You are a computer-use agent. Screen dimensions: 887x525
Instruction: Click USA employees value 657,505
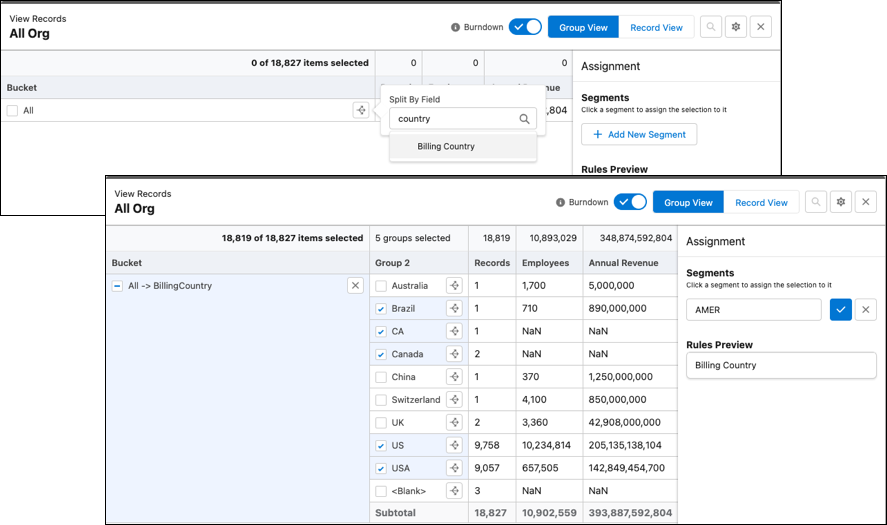pos(540,468)
